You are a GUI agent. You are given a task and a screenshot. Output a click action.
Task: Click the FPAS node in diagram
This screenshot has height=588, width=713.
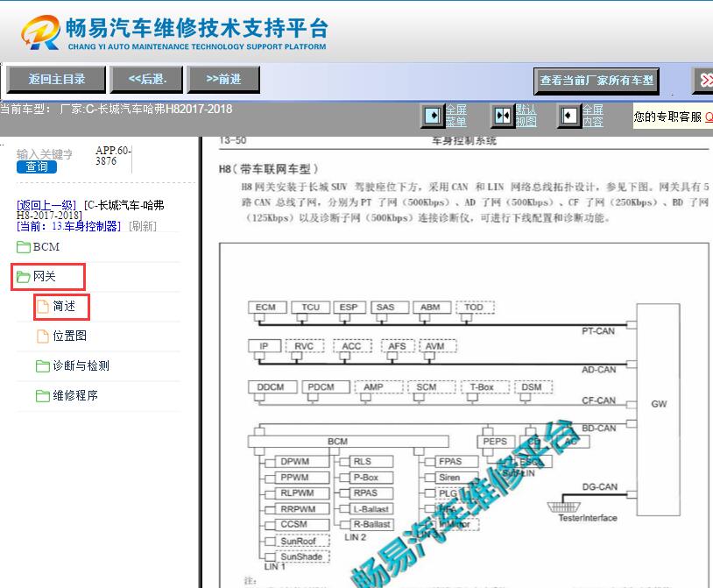tap(456, 462)
